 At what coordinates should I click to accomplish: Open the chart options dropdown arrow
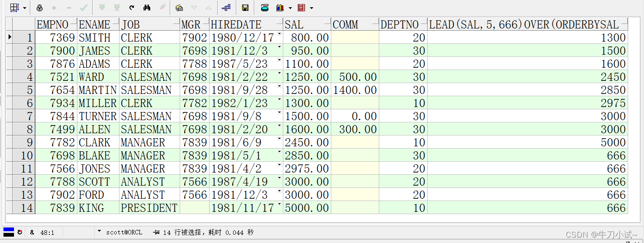(x=290, y=8)
